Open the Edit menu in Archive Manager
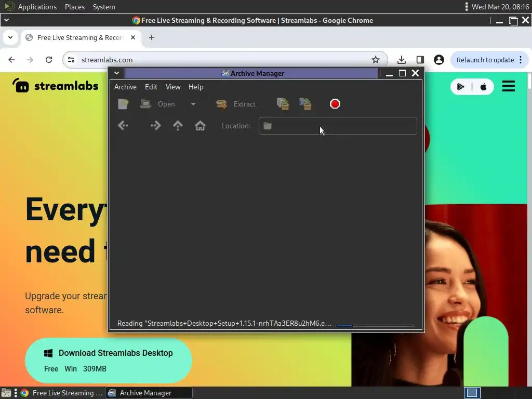Image resolution: width=532 pixels, height=399 pixels. coord(151,87)
